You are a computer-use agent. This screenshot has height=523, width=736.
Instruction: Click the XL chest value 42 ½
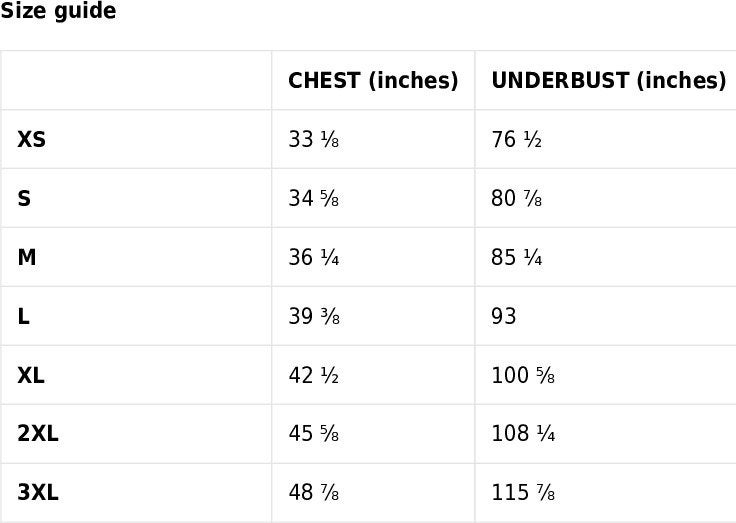314,376
